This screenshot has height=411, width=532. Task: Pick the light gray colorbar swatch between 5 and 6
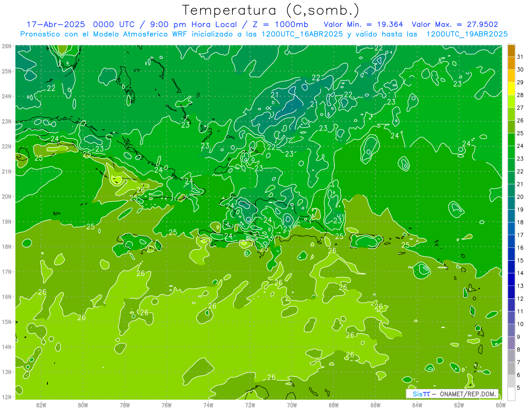pyautogui.click(x=511, y=381)
